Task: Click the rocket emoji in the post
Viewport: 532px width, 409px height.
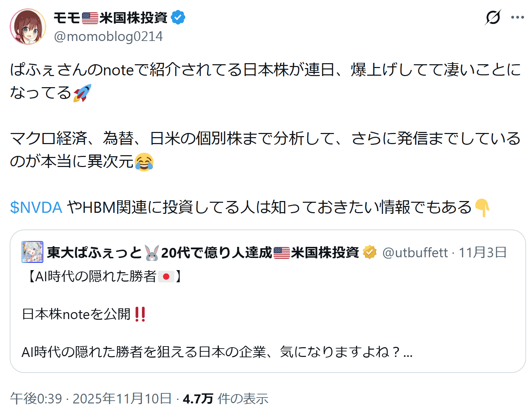Action: coord(82,93)
